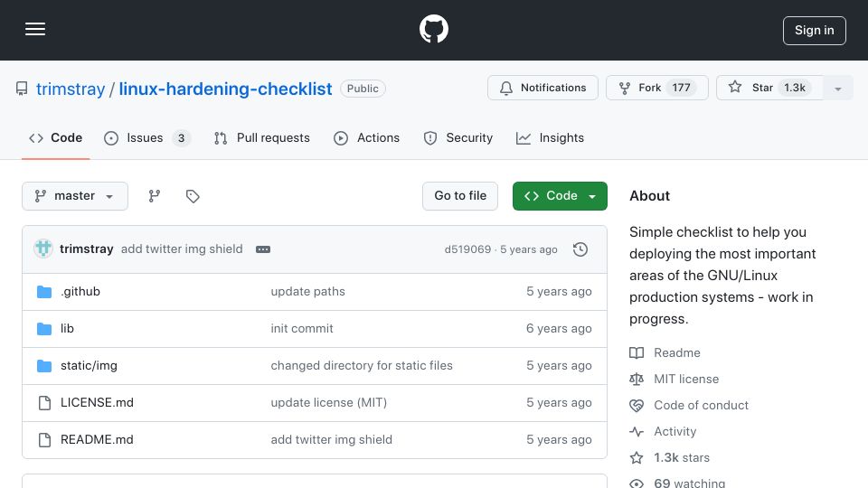The image size is (868, 488).
Task: Click the Star count 1.3k
Action: coord(795,88)
